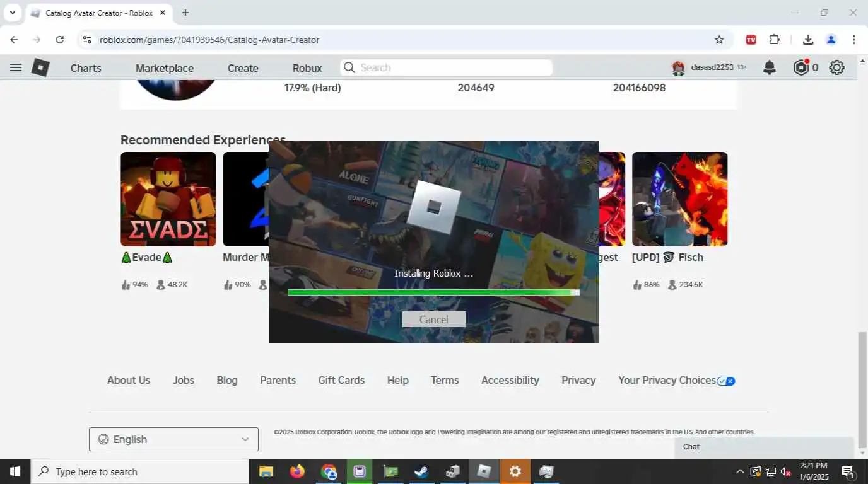The height and width of the screenshot is (484, 868).
Task: Open the Privacy footer link
Action: point(578,380)
